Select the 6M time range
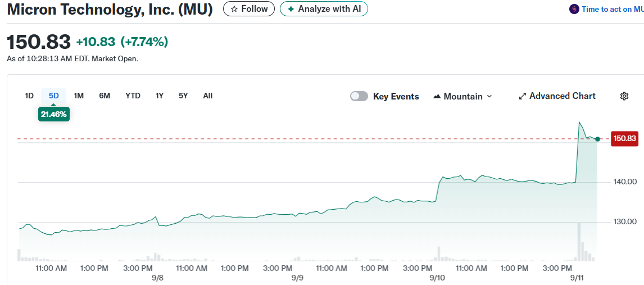Image resolution: width=644 pixels, height=285 pixels. click(x=105, y=96)
